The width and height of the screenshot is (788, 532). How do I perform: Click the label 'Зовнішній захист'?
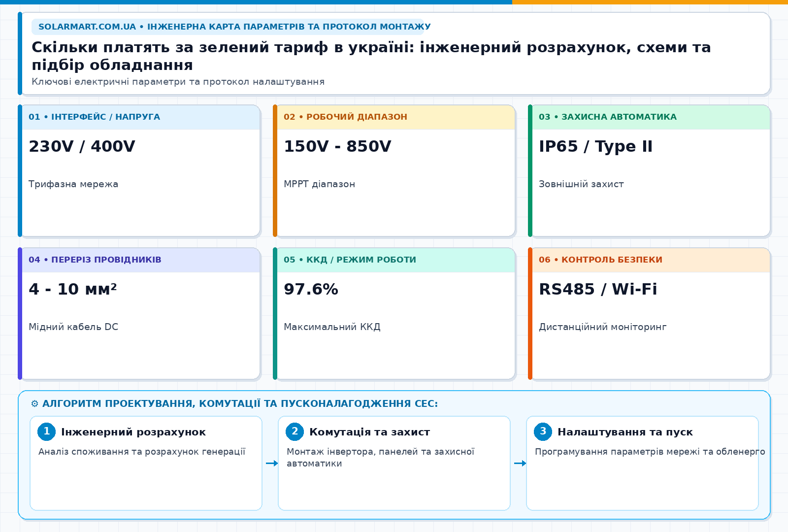point(581,184)
